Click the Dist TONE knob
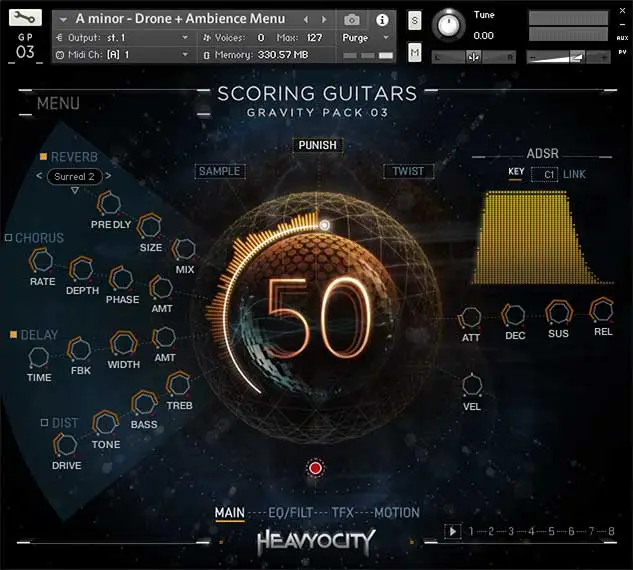The image size is (633, 570). 105,423
